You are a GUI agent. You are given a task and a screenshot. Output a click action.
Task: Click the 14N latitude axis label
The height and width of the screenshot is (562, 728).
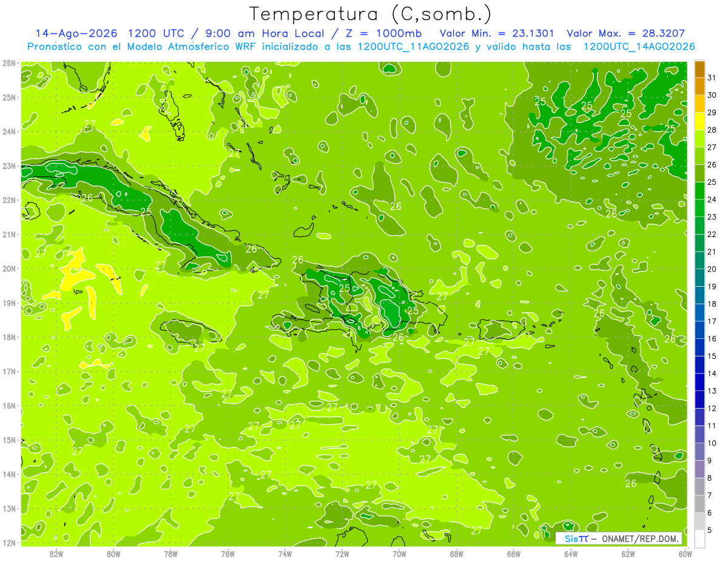pos(9,474)
